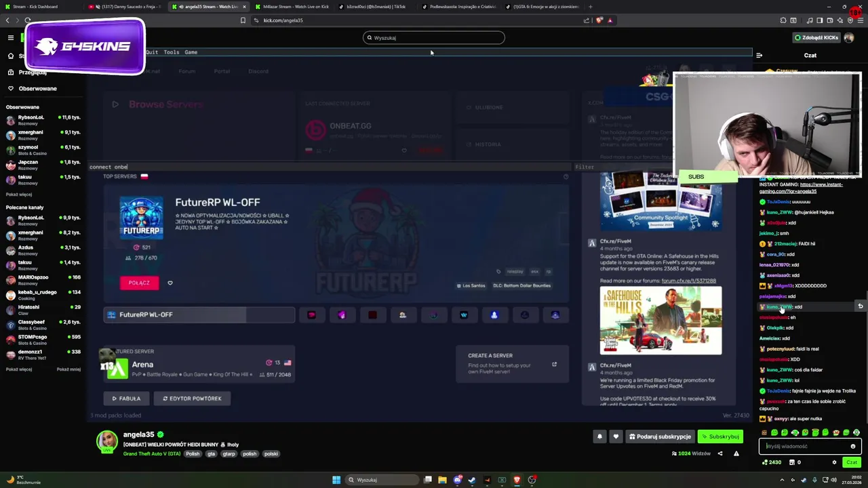Open the forum.cfx.re link in news feed
The image size is (868, 488).
(688, 281)
